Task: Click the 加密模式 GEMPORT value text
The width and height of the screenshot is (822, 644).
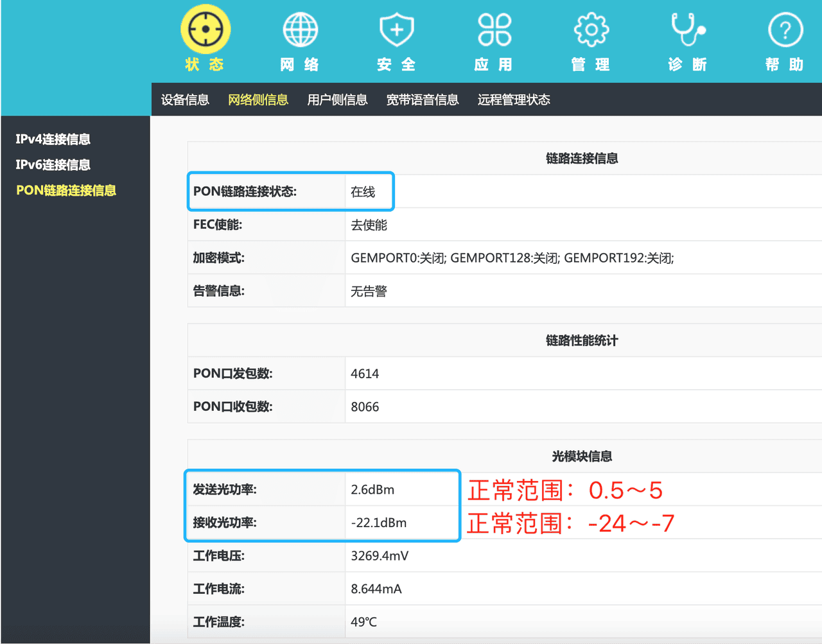Action: (512, 258)
